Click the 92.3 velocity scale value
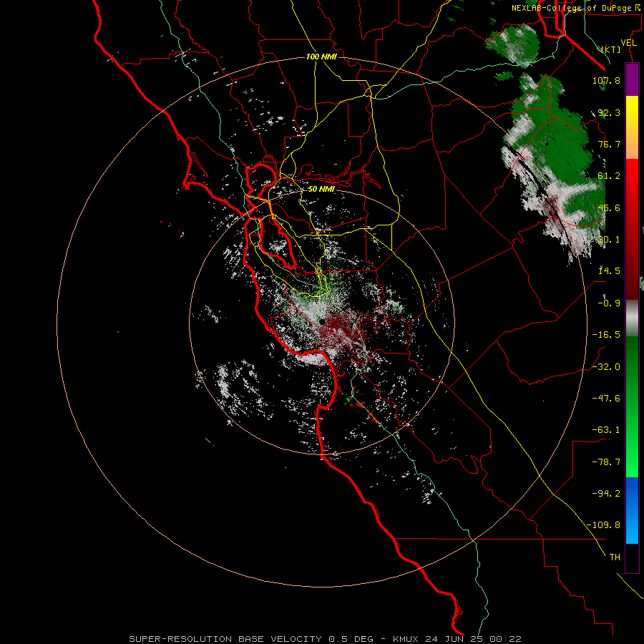Screen dimensions: 644x644 pos(609,112)
